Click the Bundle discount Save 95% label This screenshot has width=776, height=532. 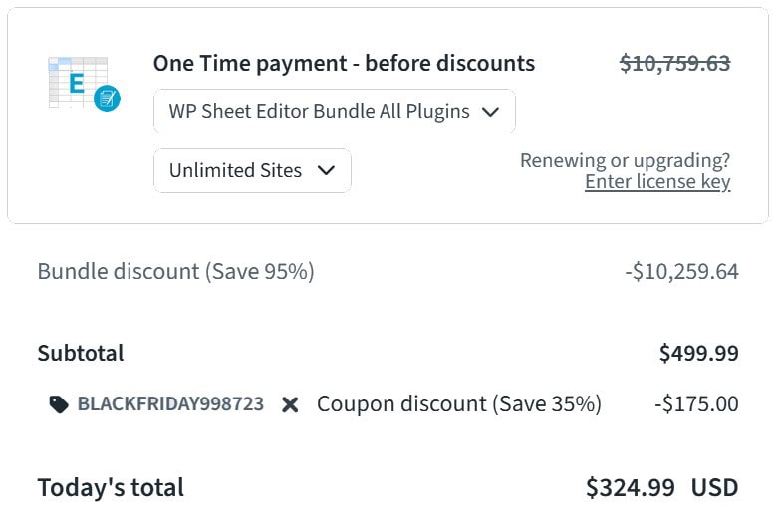175,271
